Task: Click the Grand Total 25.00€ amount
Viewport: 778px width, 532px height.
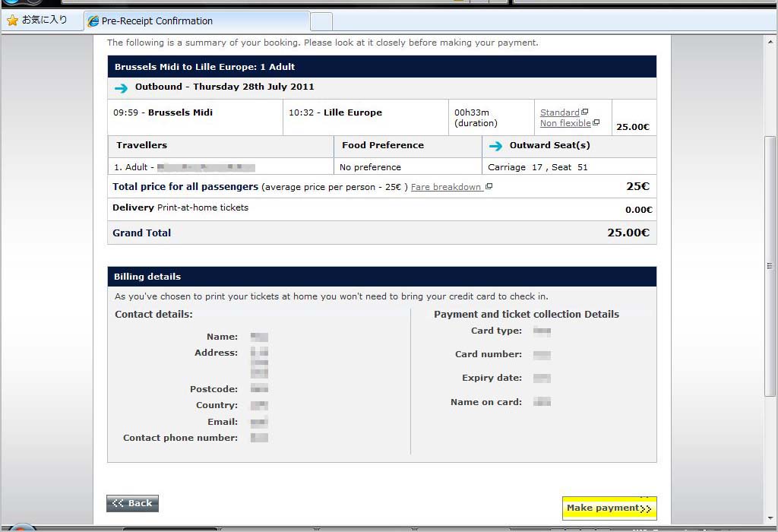Action: coord(628,233)
